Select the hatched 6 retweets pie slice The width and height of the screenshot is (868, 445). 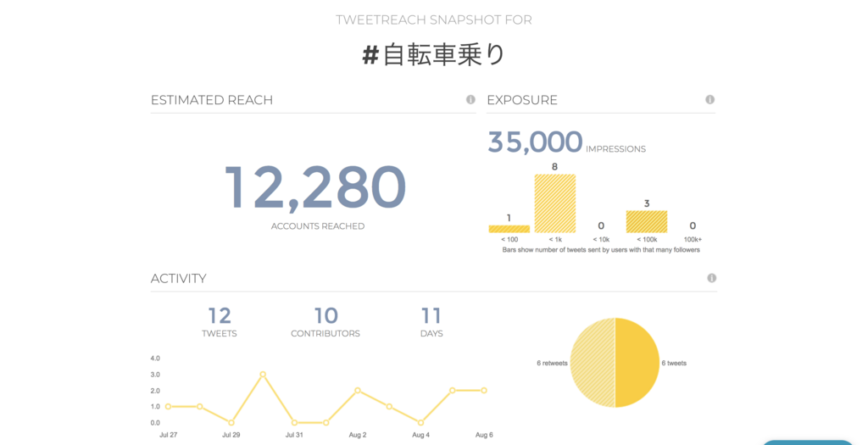click(593, 363)
